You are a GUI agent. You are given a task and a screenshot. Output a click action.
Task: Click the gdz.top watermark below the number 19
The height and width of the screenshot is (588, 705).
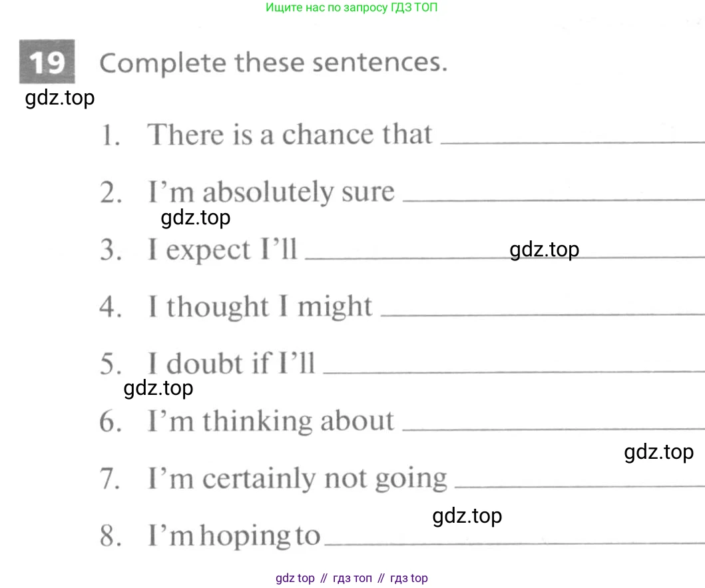(x=60, y=98)
